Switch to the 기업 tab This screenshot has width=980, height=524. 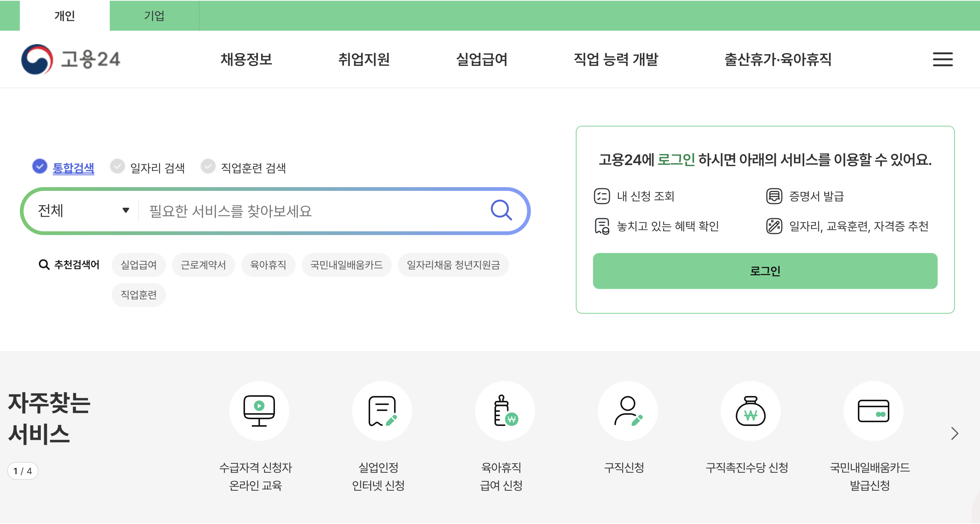click(x=154, y=16)
